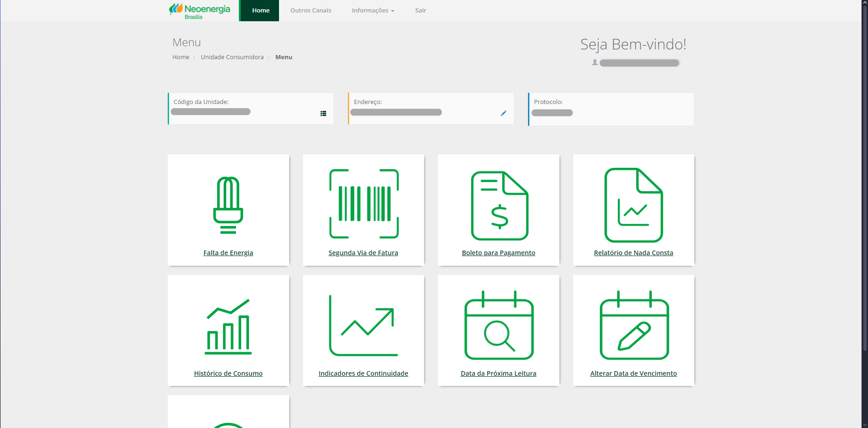This screenshot has height=428, width=868.
Task: Open the Indicadores de Continuidade link
Action: (363, 373)
